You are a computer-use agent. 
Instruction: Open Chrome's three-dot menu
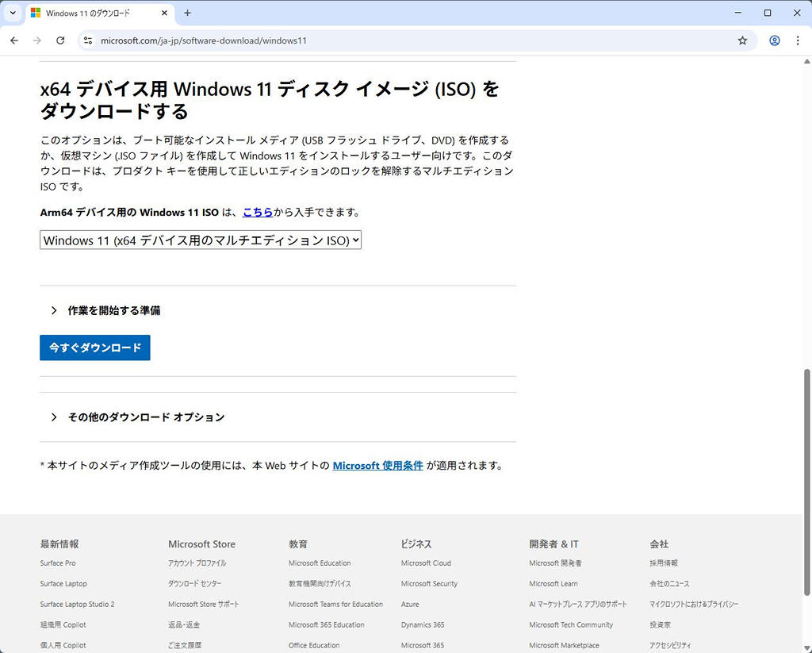(798, 40)
